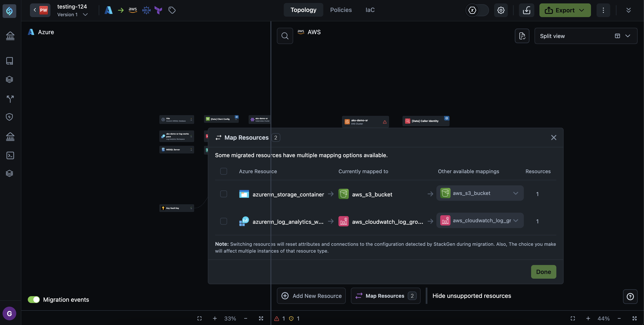
Task: Check the azurerm_storage_container row checkbox
Action: [223, 194]
